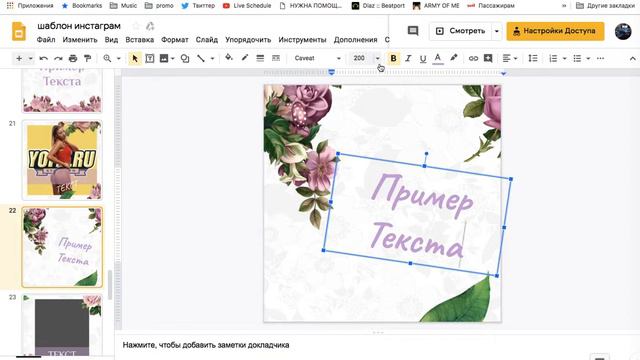Toggle italic formatting
Viewport: 640px width, 360px height.
tap(408, 58)
